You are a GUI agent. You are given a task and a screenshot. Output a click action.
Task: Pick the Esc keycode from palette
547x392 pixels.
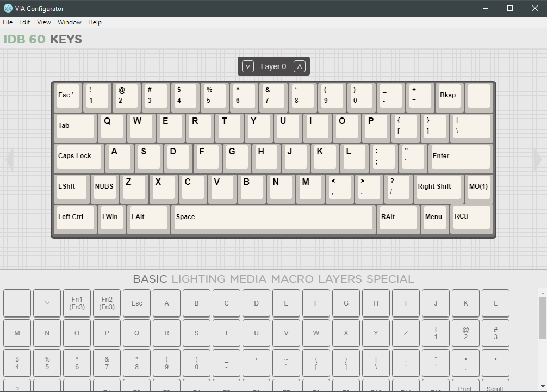coord(136,303)
